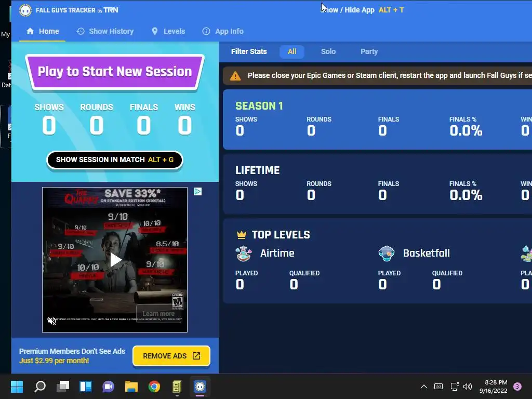Select the Solo stats filter
This screenshot has height=399, width=532.
click(x=328, y=51)
